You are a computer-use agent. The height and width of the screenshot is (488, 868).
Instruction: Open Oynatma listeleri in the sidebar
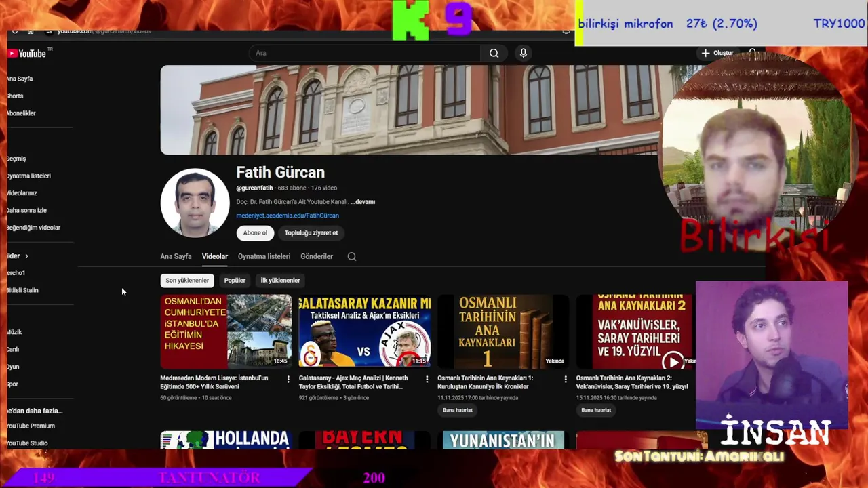coord(29,176)
